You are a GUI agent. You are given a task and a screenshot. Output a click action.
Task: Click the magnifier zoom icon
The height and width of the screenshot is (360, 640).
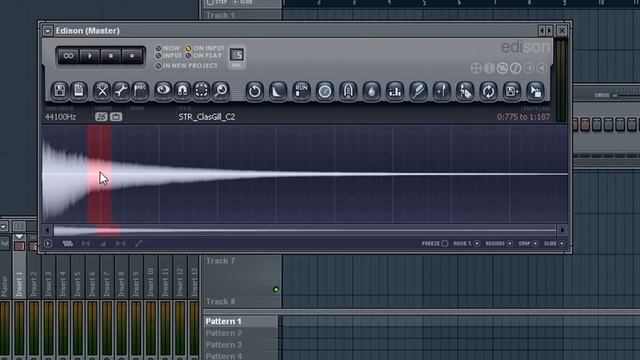(x=221, y=91)
